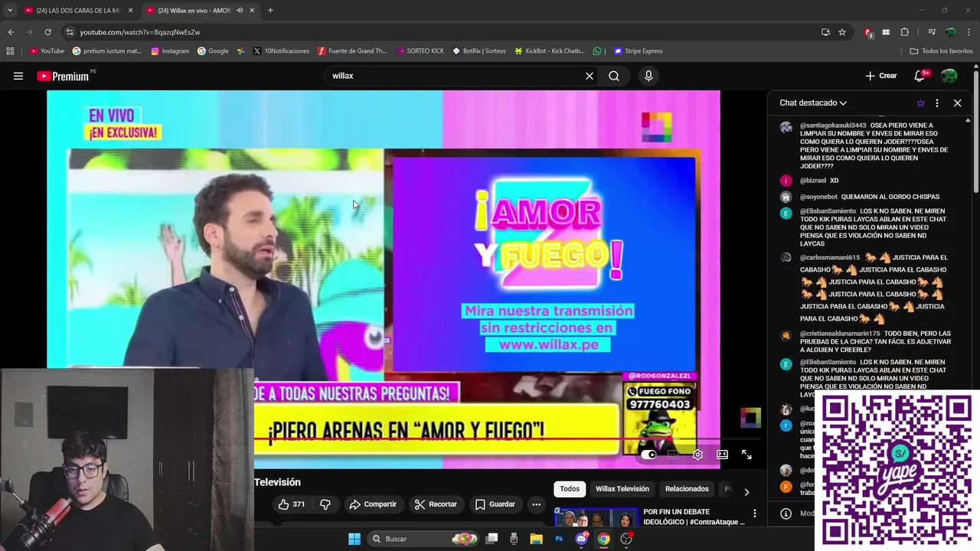Open the Stripe Express bookmark
980x551 pixels.
point(638,51)
